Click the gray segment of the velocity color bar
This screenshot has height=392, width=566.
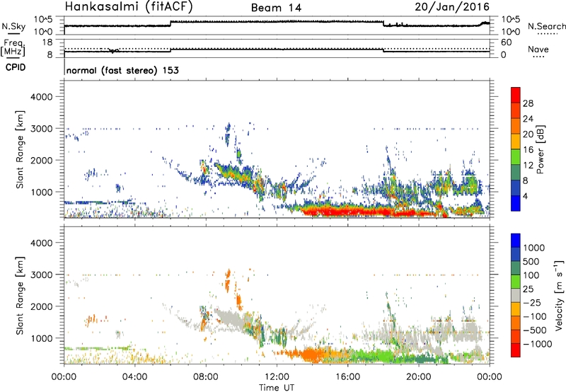click(516, 295)
